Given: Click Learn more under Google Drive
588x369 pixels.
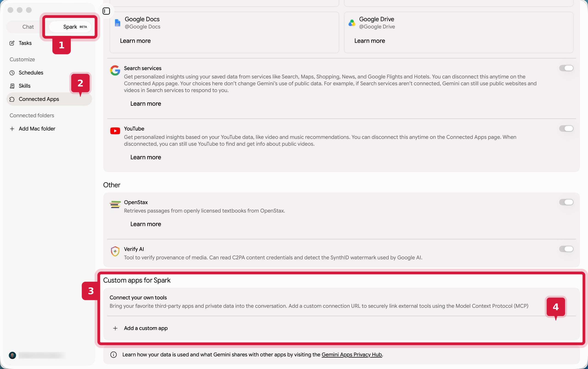Looking at the screenshot, I should click(x=369, y=41).
